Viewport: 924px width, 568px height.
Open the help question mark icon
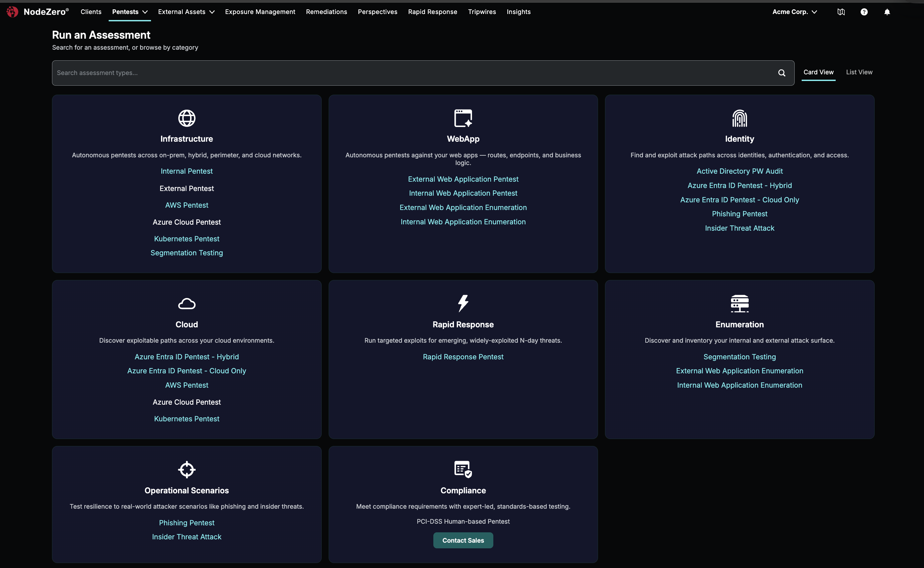864,12
